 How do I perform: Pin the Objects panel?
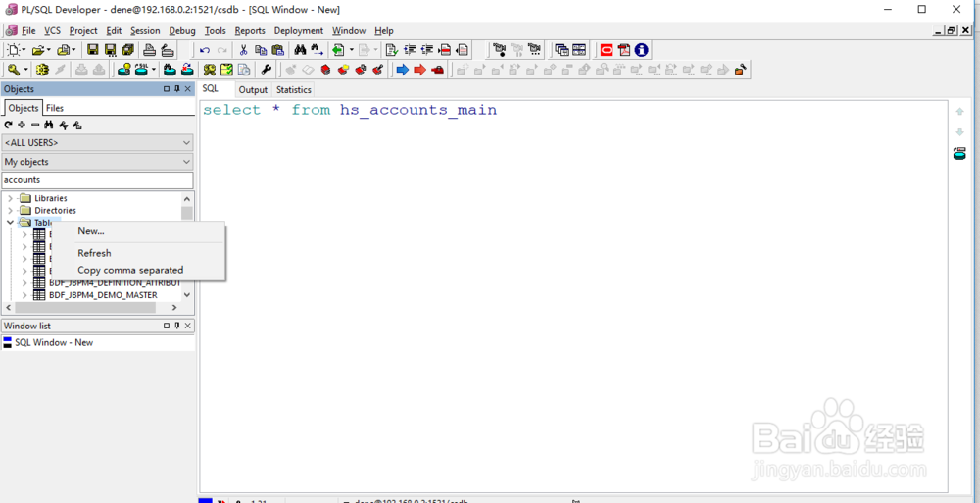tap(176, 89)
